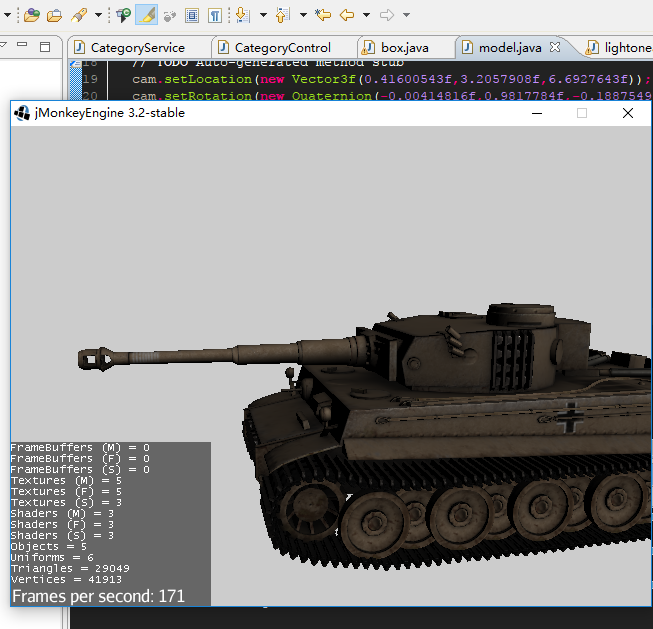Click the grayed-out Word Wrap icon
Image resolution: width=653 pixels, height=629 pixels.
pyautogui.click(x=169, y=16)
